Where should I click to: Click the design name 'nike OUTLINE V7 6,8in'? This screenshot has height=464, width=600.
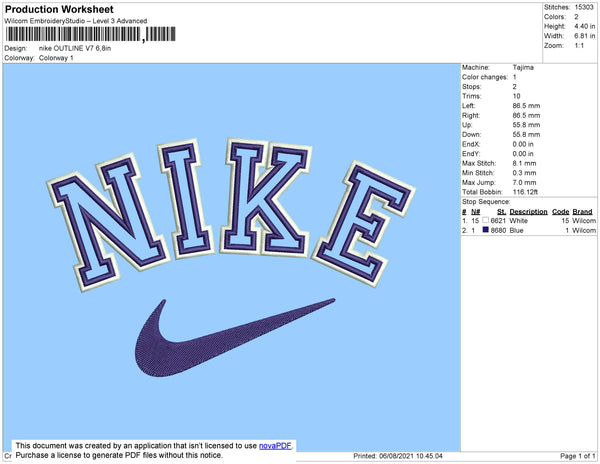tap(75, 49)
